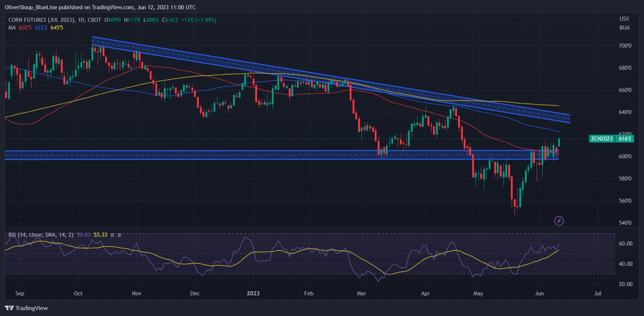The image size is (644, 316).
Task: Click the BUA unit label
Action: (624, 26)
